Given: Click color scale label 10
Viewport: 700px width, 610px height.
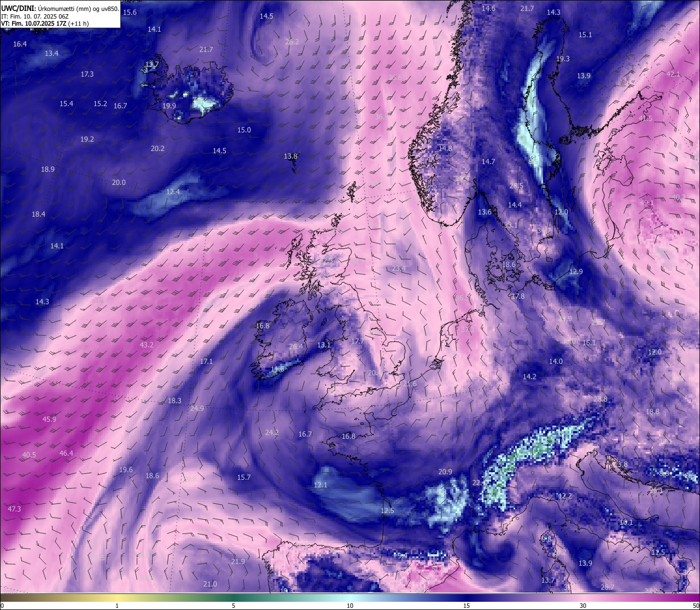Looking at the screenshot, I should pos(350,606).
